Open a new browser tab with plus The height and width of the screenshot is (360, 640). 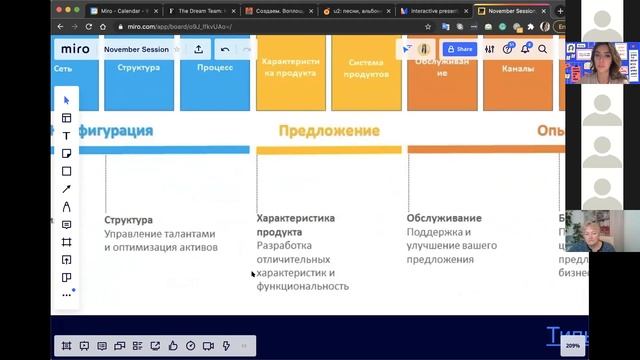click(x=560, y=11)
